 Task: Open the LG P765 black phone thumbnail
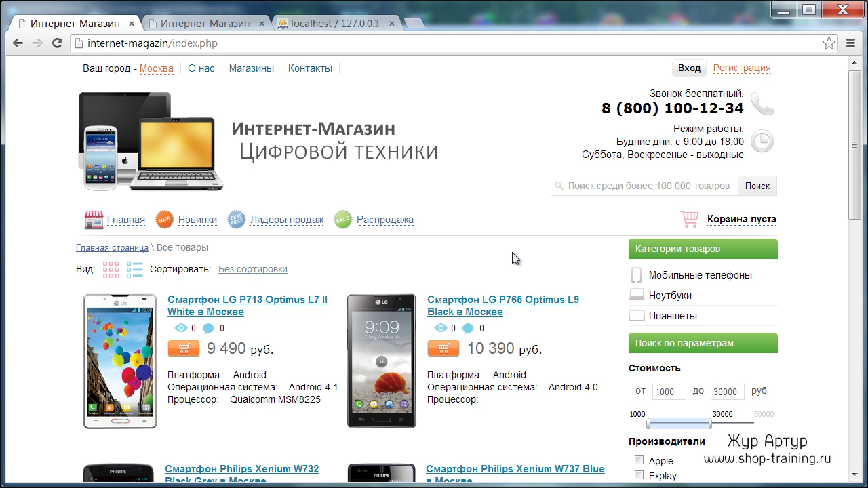381,361
